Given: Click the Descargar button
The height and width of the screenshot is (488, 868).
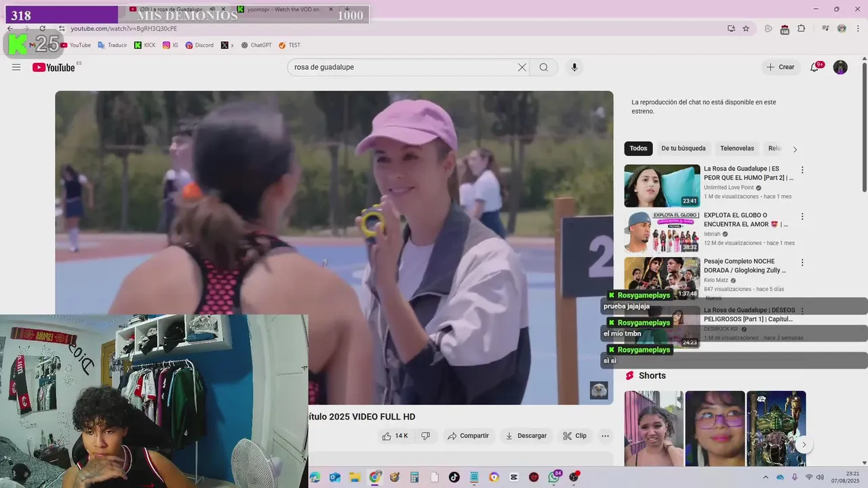Looking at the screenshot, I should (526, 436).
